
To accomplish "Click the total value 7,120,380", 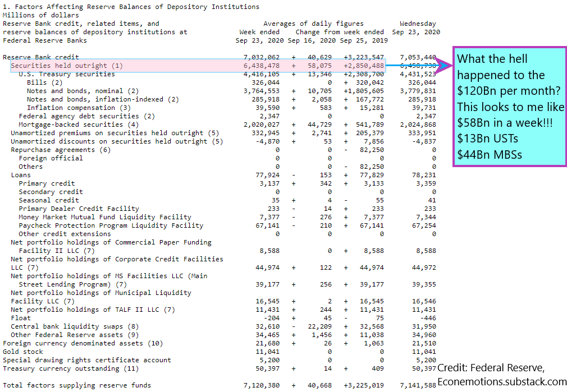I will pyautogui.click(x=262, y=385).
